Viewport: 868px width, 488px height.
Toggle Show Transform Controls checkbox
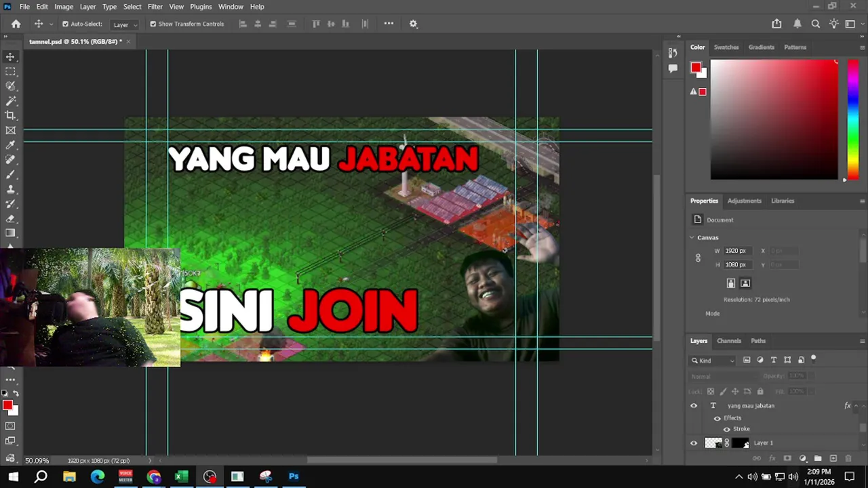[x=153, y=24]
